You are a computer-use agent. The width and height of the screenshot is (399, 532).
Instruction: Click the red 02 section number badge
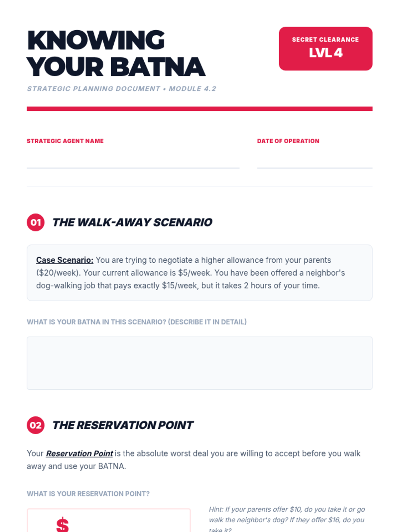point(36,425)
